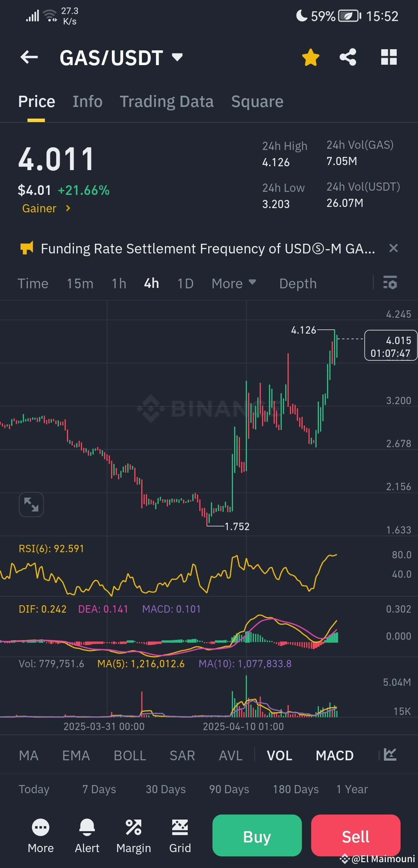
Task: Tap the RSI(6): 92.591 label
Action: [51, 549]
